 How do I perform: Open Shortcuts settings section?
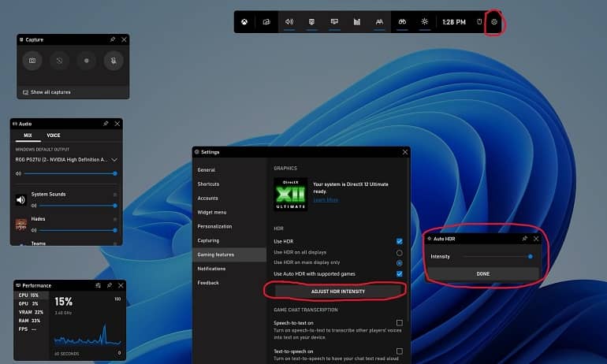pos(229,184)
